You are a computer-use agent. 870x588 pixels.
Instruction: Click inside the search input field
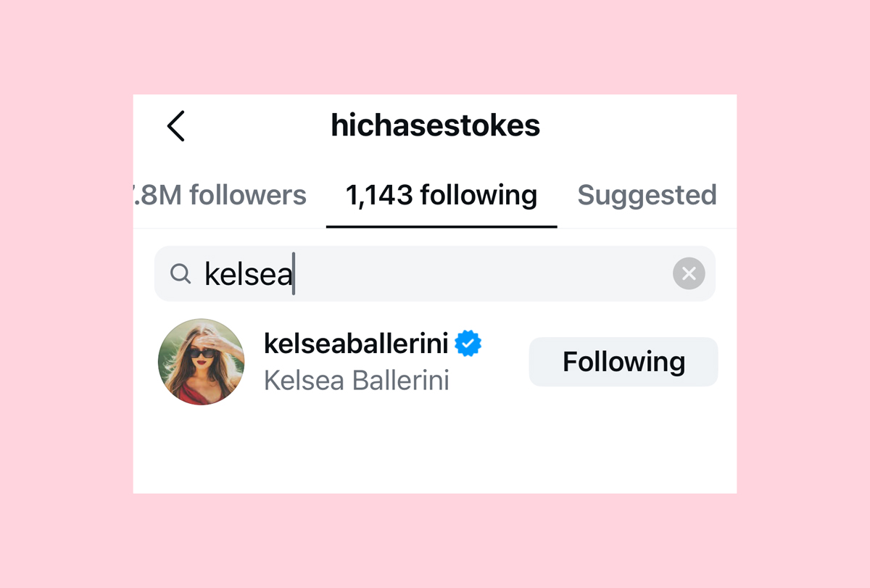[435, 273]
